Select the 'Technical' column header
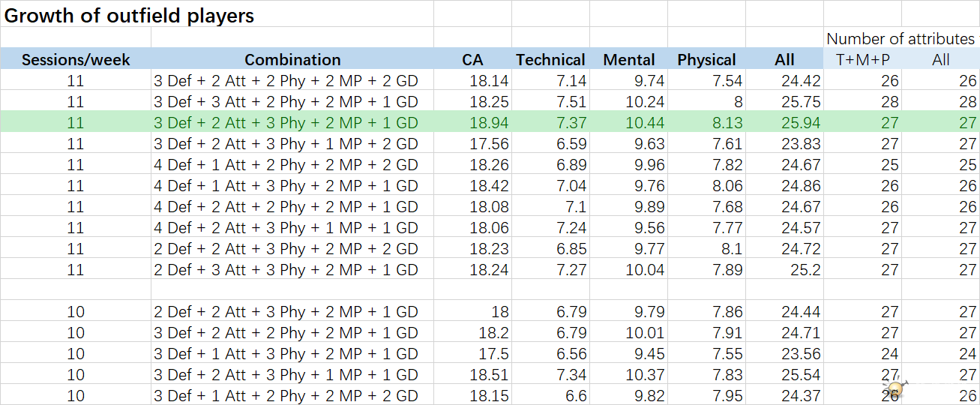 (x=550, y=60)
